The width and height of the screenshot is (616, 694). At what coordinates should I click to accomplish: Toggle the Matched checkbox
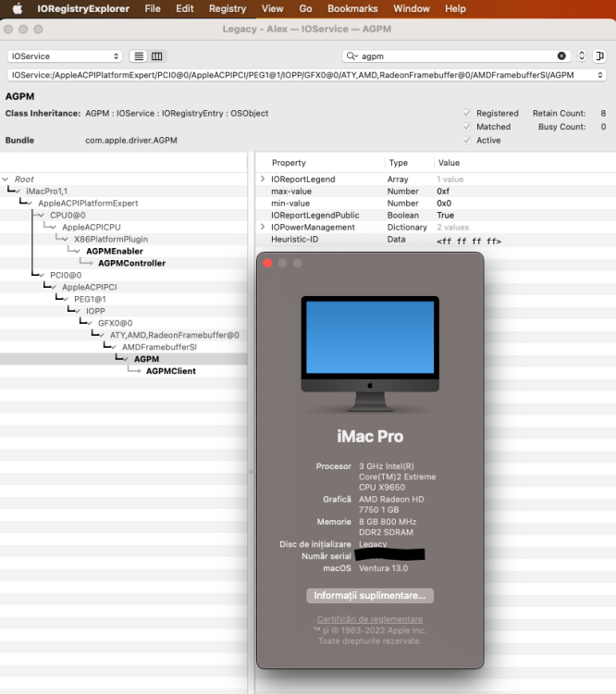tap(467, 127)
